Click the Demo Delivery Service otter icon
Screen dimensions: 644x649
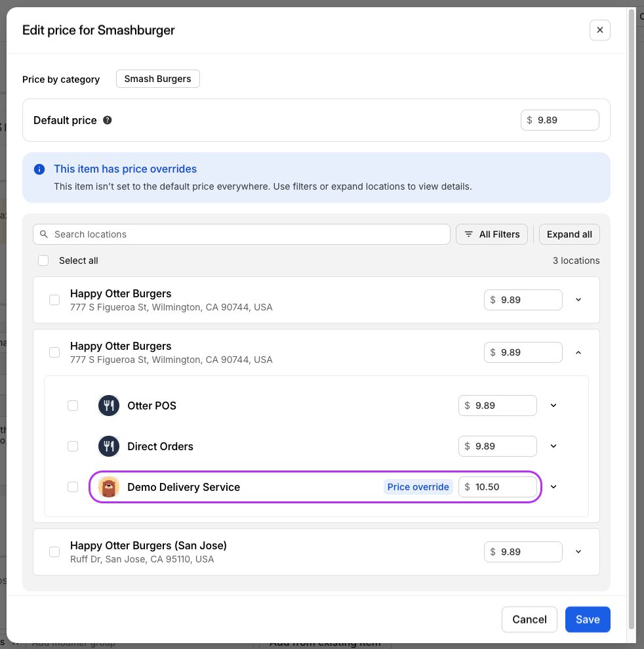108,487
